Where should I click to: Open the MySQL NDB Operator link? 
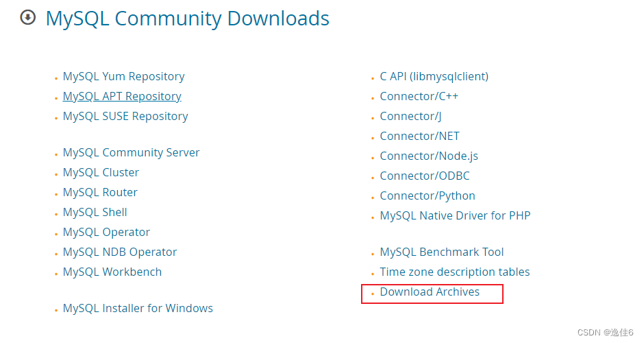pos(120,252)
